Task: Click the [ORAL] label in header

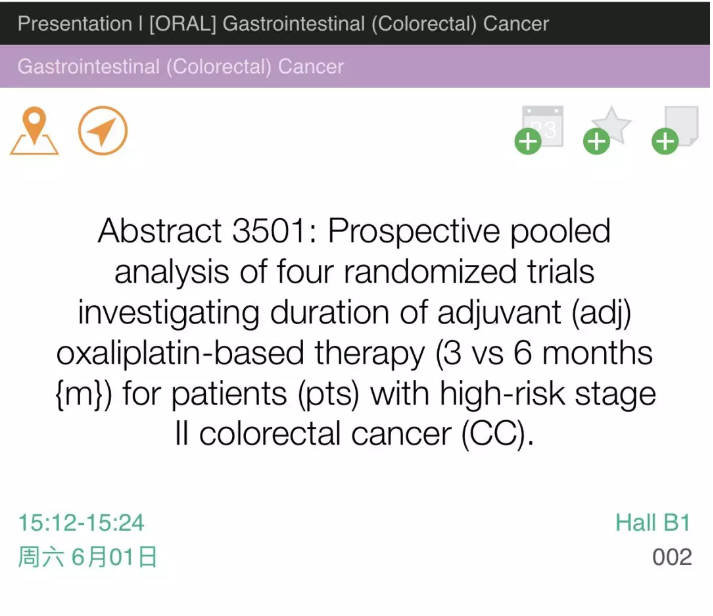Action: pos(183,24)
